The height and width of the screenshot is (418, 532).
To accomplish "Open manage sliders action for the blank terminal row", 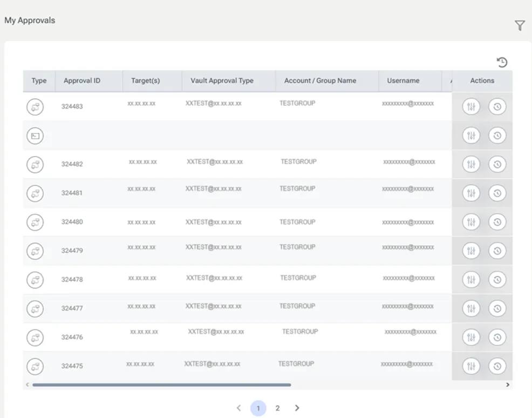I will point(471,136).
